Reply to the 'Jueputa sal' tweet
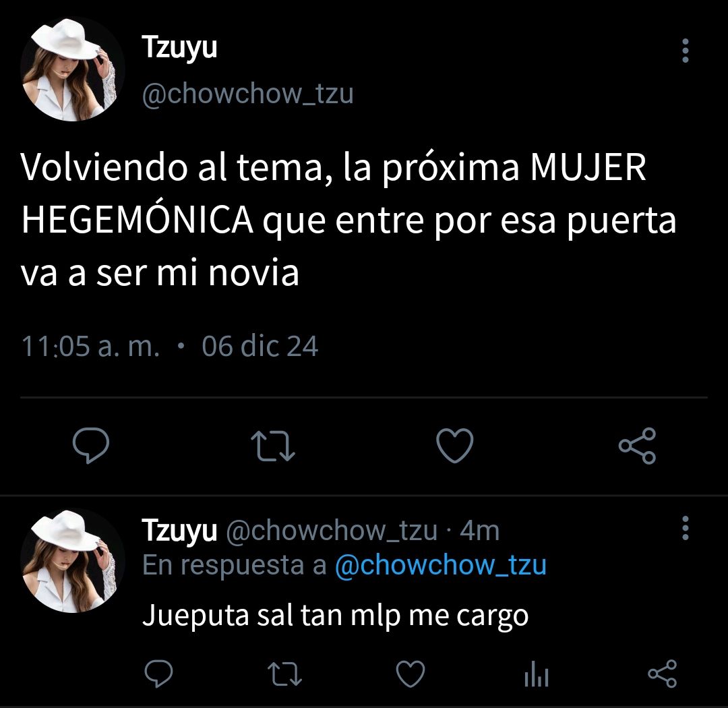 159,673
